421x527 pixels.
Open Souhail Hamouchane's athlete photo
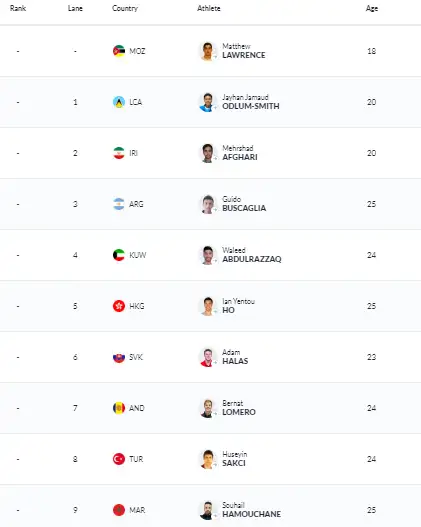click(208, 510)
